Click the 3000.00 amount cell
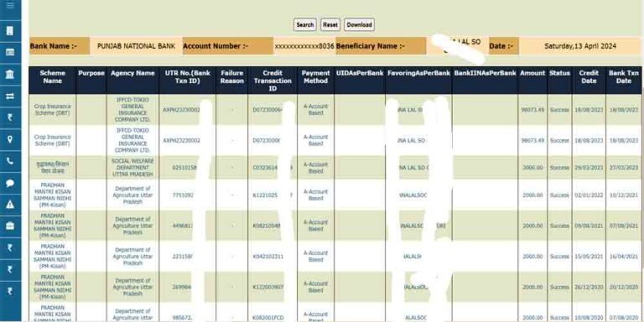Image resolution: width=644 pixels, height=322 pixels. pos(532,168)
